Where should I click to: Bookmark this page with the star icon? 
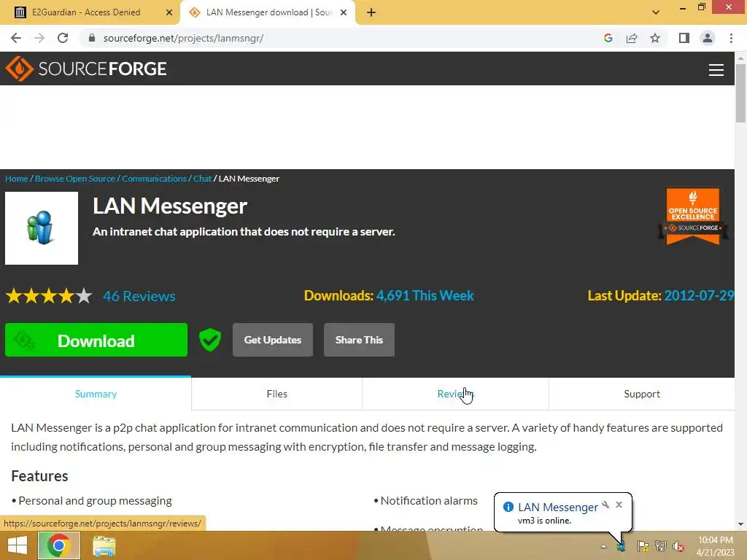click(x=655, y=38)
